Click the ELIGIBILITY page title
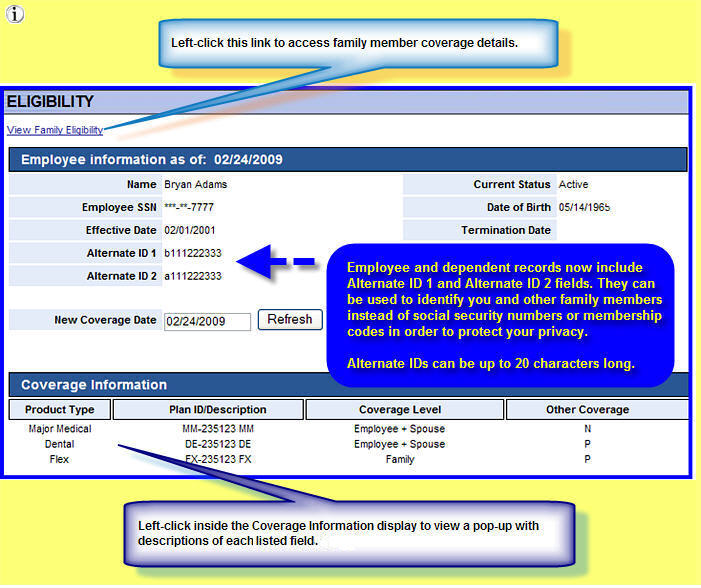Screen dimensions: 701x588 click(50, 102)
